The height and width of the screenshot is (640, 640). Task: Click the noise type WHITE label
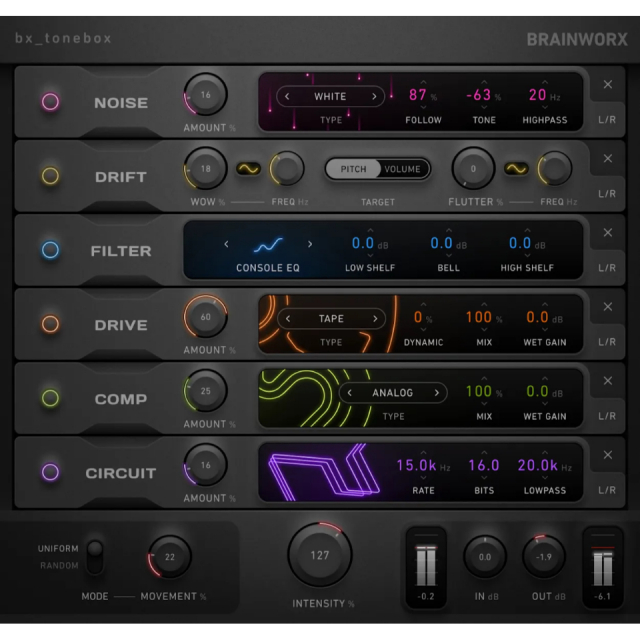(x=330, y=96)
